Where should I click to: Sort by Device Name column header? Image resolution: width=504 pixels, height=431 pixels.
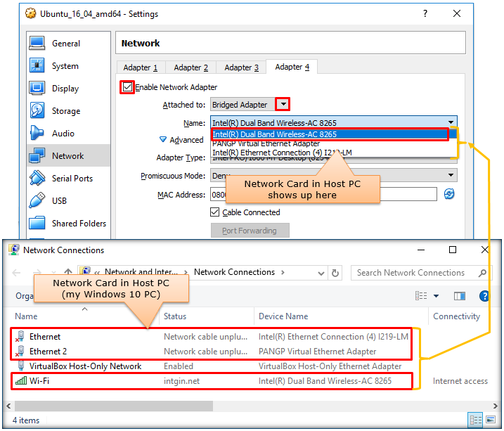pyautogui.click(x=283, y=316)
